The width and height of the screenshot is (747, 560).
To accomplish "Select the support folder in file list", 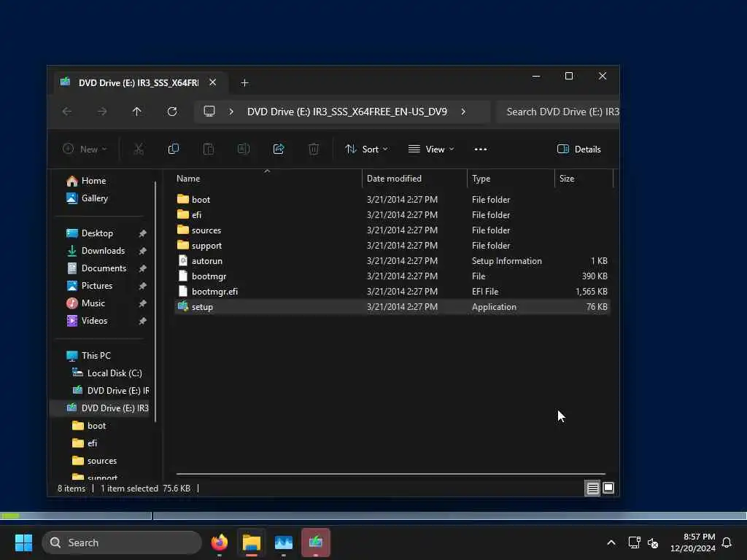I will pyautogui.click(x=392, y=245).
